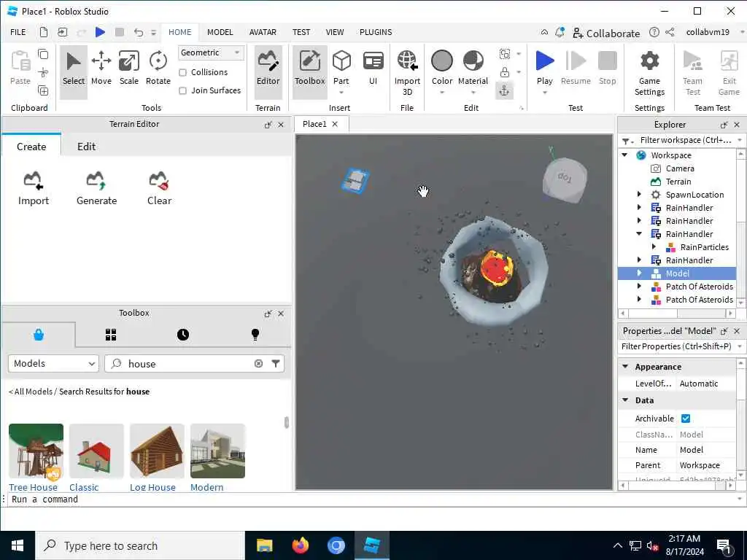
Task: Open File Explorer from the taskbar
Action: click(264, 545)
